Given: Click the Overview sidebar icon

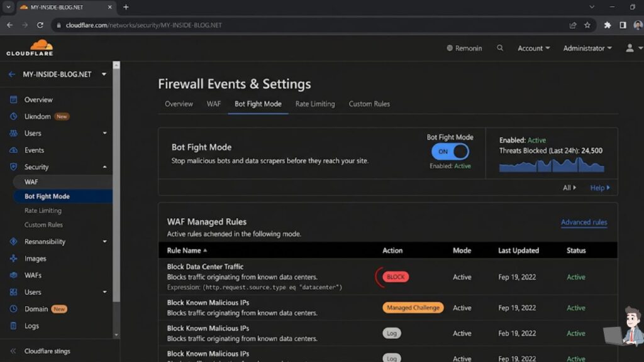Looking at the screenshot, I should point(14,99).
